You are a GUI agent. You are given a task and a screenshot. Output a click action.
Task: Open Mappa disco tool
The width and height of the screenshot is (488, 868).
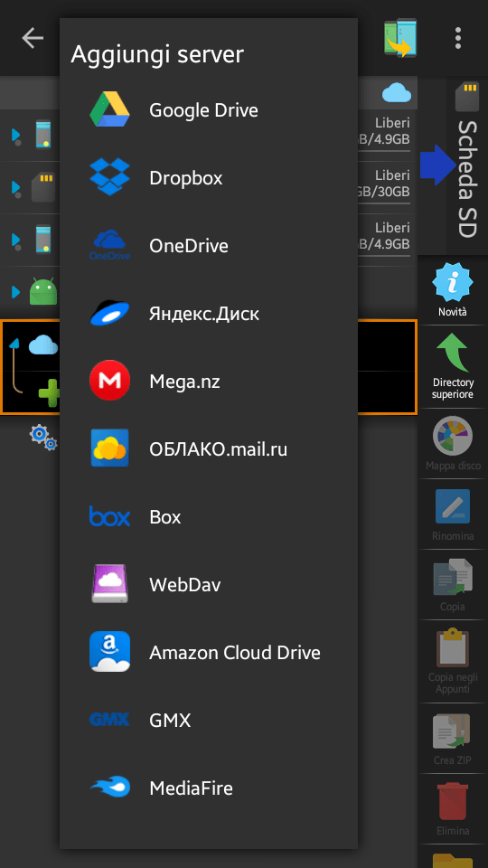click(x=453, y=443)
